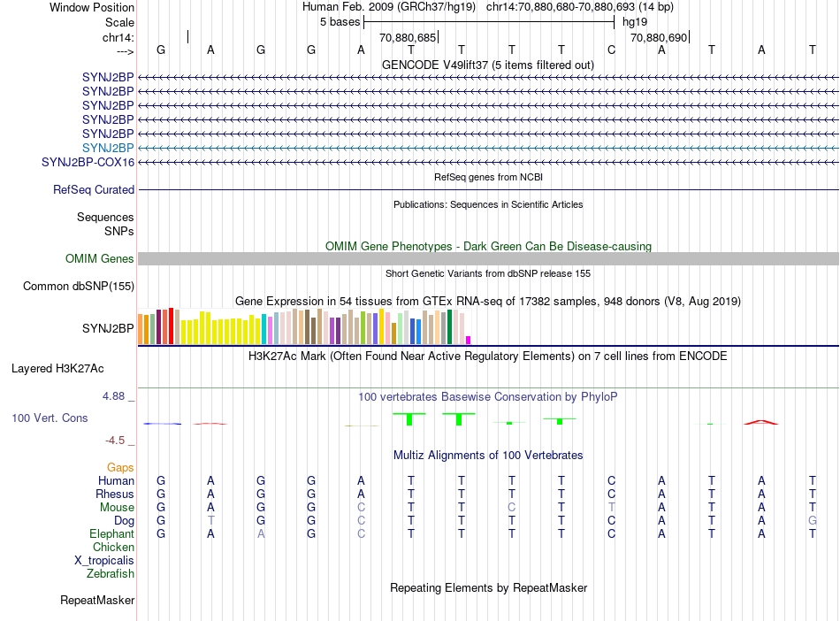840x621 pixels.
Task: Click the Layered H3K27Ac track label
Action: coord(57,369)
